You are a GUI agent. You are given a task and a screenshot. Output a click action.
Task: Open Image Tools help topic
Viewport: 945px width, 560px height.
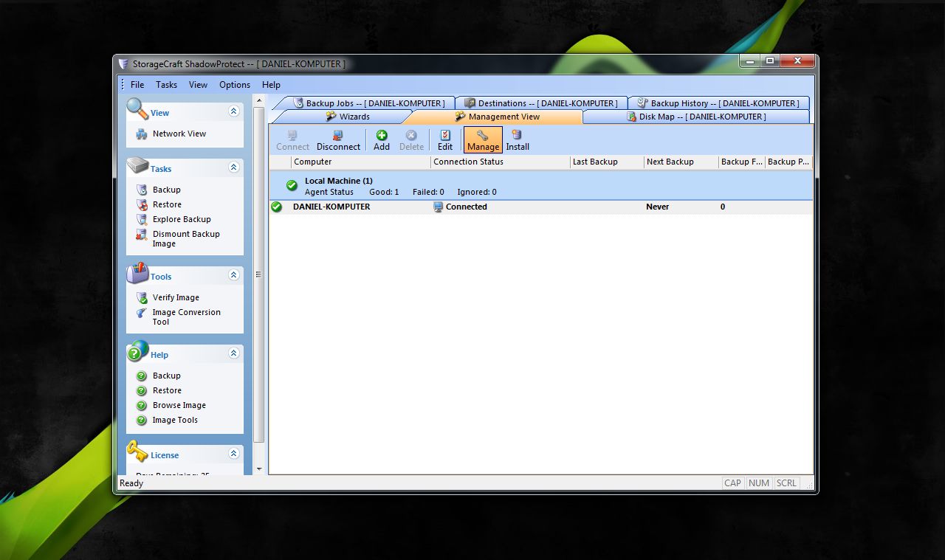175,420
